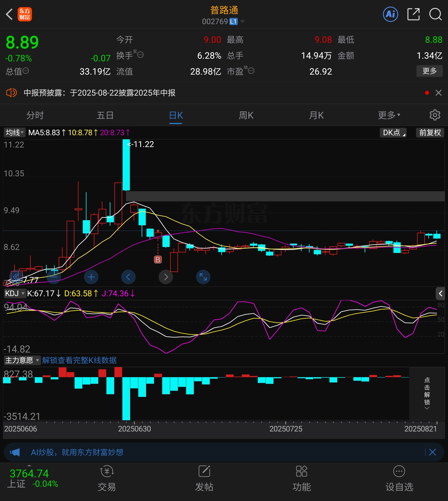Open the search magnifier icon
448x501 pixels.
pos(435,14)
